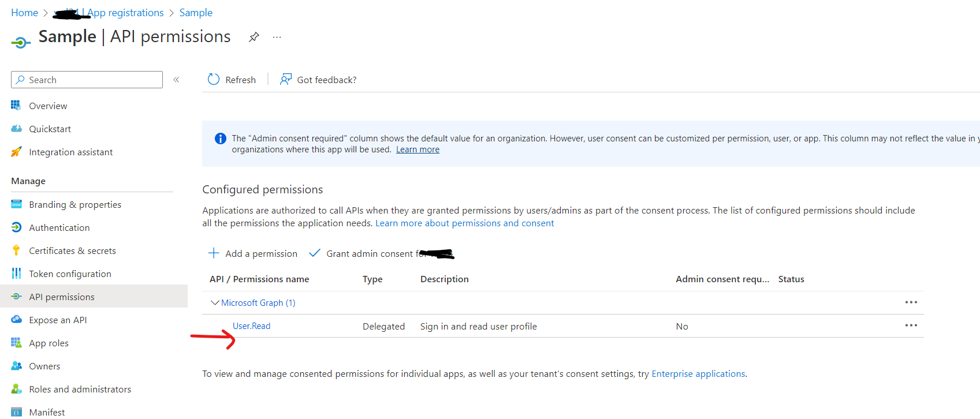Click the Branding & properties icon
This screenshot has width=980, height=419.
point(16,204)
